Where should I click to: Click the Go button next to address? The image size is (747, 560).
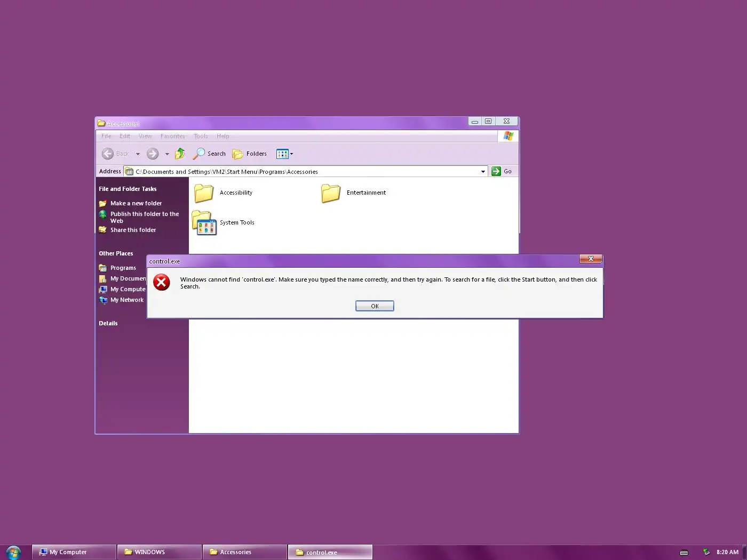(x=502, y=171)
